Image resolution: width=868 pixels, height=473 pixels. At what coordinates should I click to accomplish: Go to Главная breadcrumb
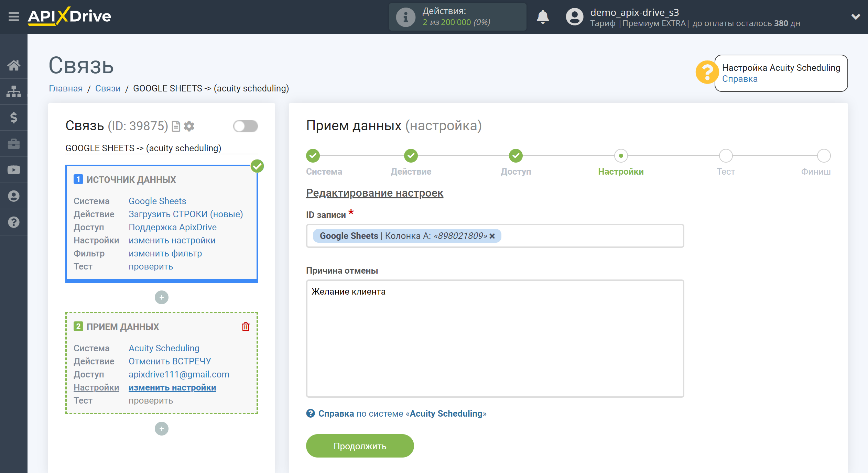[66, 88]
